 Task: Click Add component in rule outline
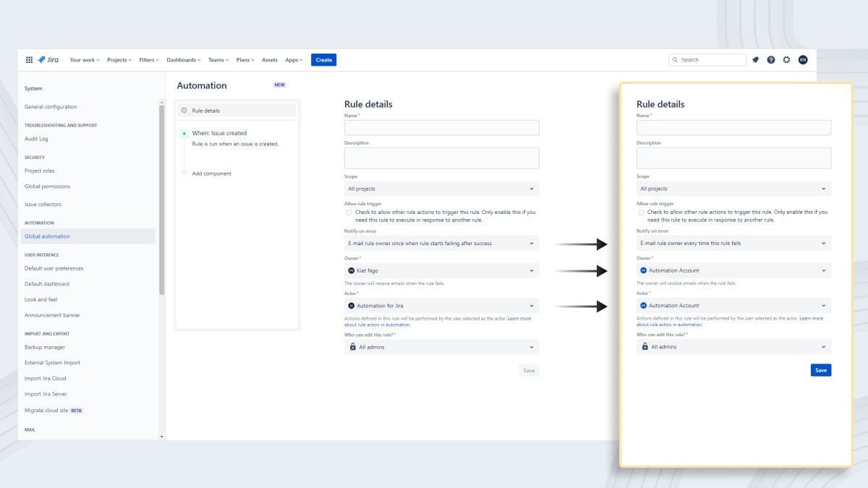[212, 174]
